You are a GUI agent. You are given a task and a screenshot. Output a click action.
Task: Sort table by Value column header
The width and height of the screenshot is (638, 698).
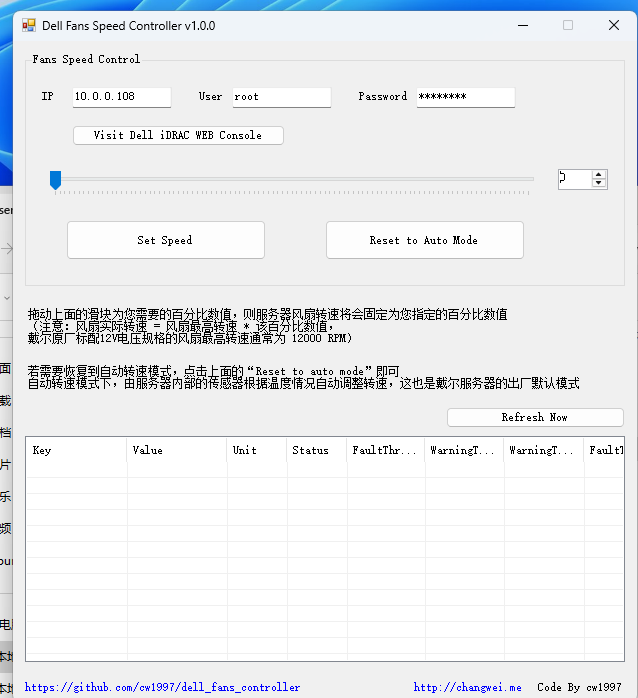click(x=177, y=450)
